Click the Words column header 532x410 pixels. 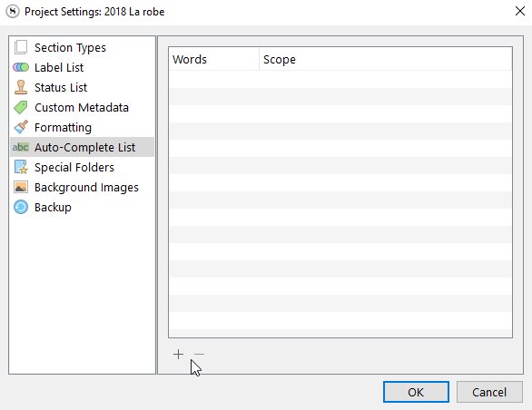[214, 59]
